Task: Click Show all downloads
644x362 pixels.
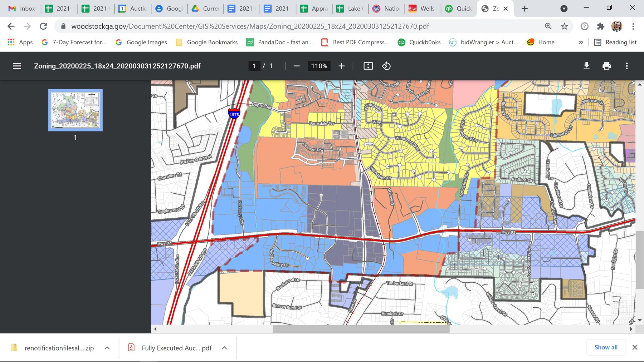Action: point(606,347)
